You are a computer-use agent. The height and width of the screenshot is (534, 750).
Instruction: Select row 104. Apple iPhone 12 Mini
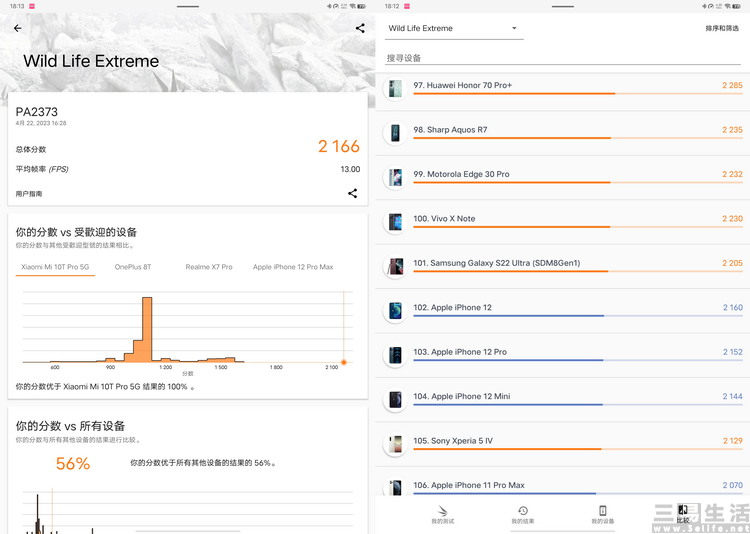pyautogui.click(x=563, y=400)
